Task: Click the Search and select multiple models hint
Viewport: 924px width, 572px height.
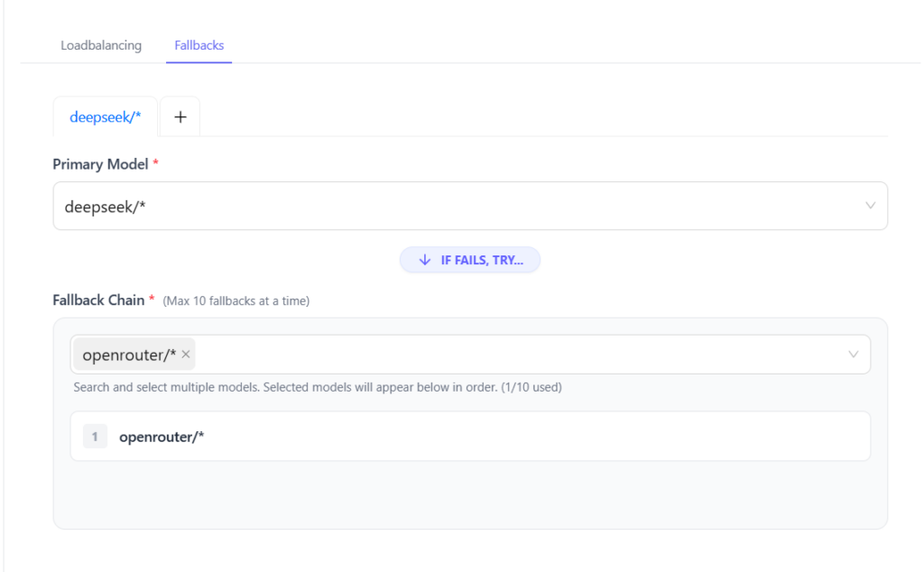Action: [x=318, y=387]
